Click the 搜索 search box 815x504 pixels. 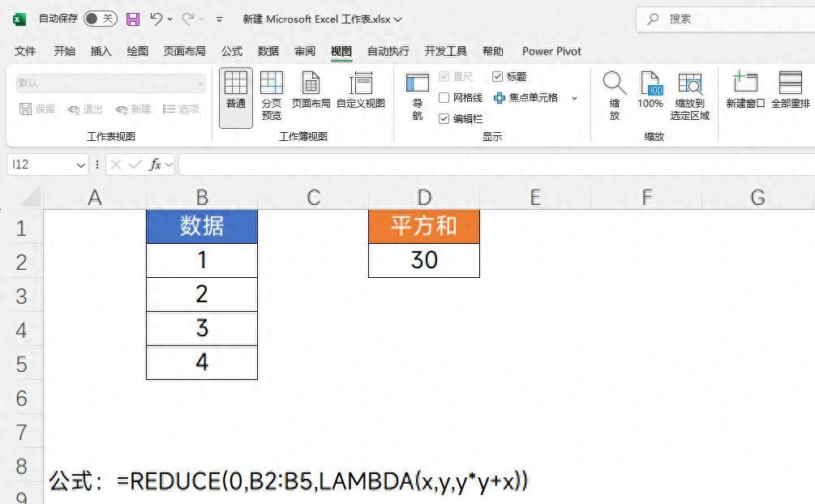(726, 19)
